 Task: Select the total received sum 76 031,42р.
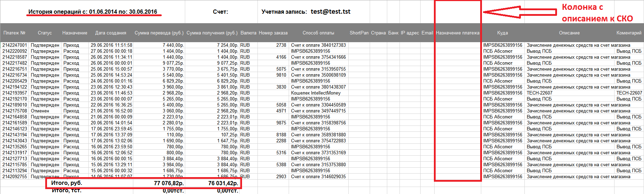[x=223, y=183]
